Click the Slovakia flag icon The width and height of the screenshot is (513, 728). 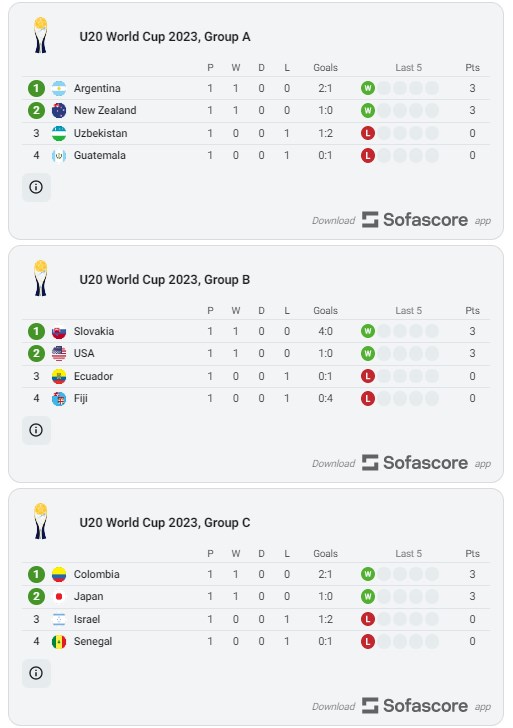coord(59,332)
